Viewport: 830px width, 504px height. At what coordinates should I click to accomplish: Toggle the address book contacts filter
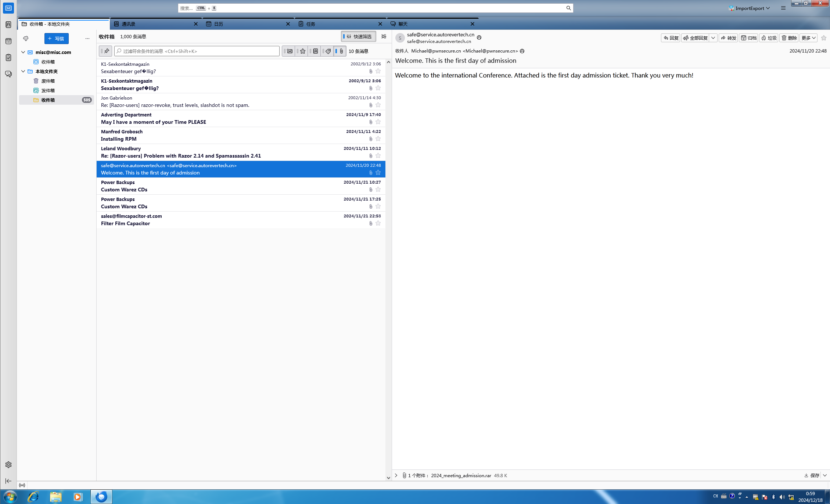point(315,51)
